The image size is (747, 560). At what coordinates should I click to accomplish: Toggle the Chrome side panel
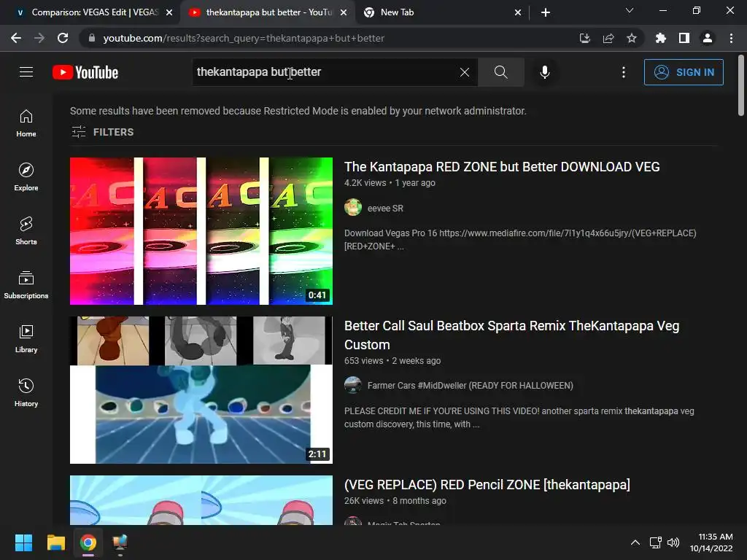click(684, 38)
